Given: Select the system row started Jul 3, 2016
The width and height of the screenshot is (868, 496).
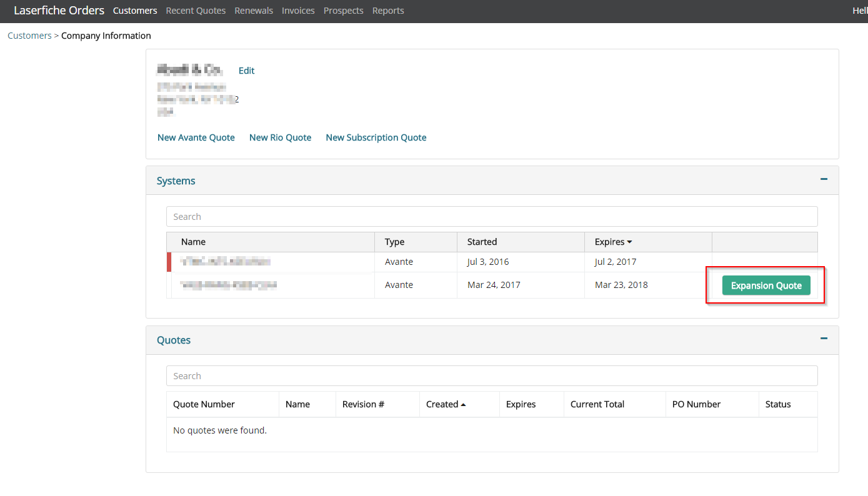Looking at the screenshot, I should [x=492, y=262].
